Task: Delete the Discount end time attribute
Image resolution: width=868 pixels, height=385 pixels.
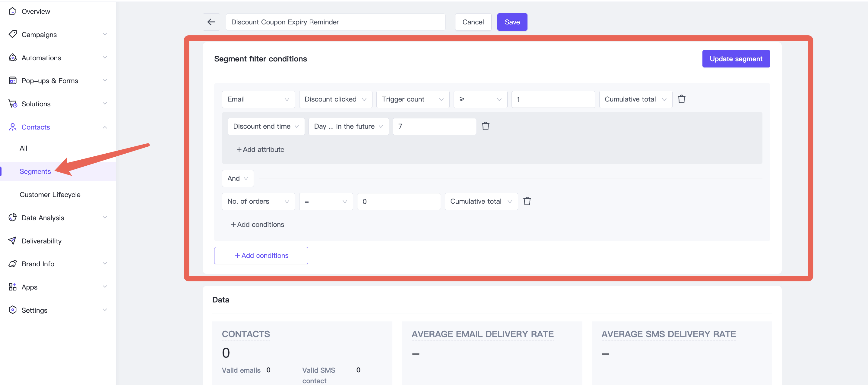Action: click(x=485, y=126)
